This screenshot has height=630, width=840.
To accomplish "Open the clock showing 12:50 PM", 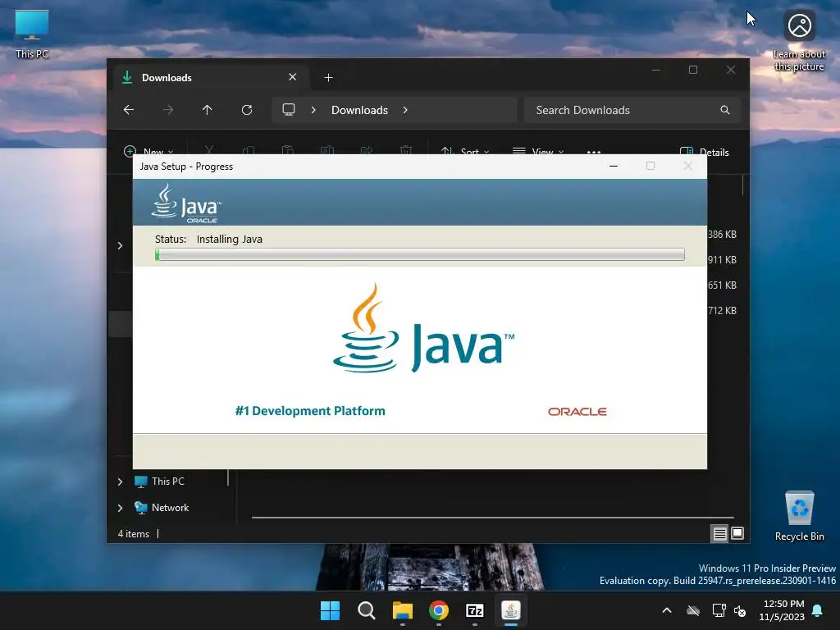I will (782, 610).
